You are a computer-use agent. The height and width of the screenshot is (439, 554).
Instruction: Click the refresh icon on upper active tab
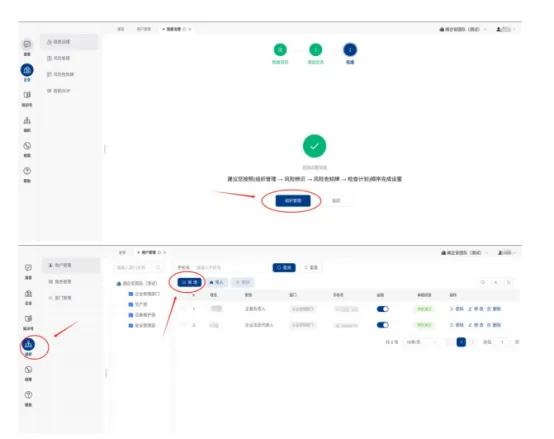(184, 29)
